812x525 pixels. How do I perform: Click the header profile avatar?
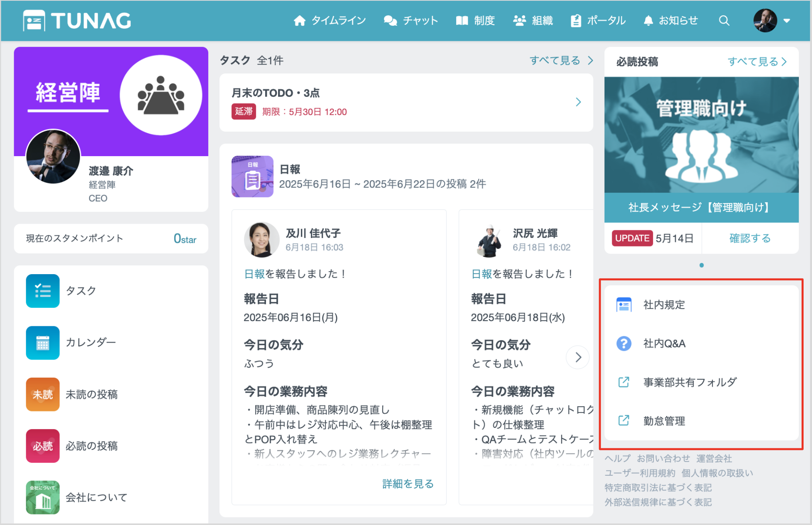[x=765, y=20]
